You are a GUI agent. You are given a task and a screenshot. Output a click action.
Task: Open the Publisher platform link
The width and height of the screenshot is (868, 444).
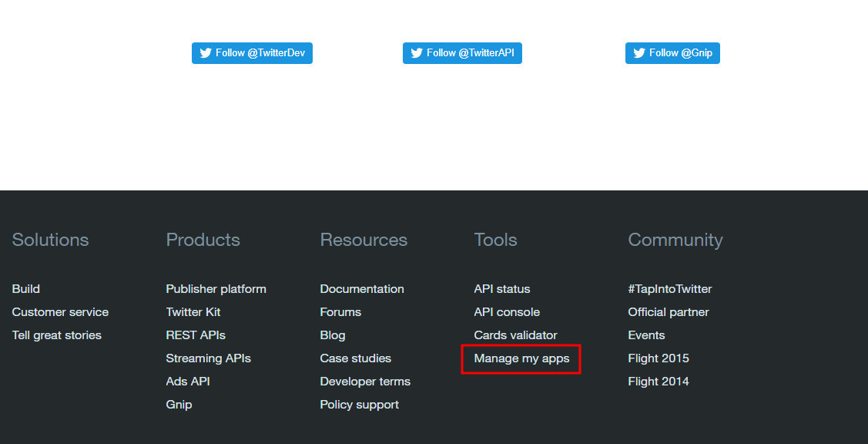[216, 289]
